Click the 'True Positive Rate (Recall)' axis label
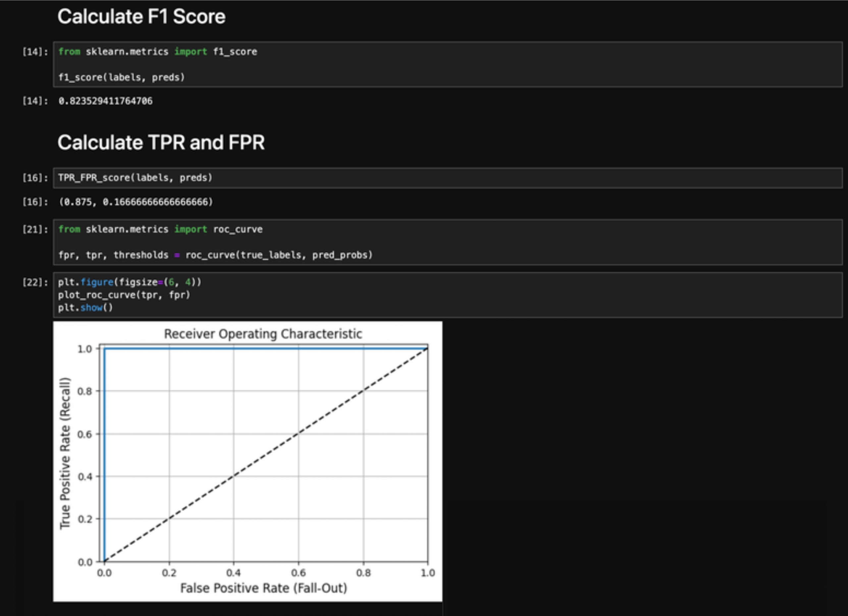Image resolution: width=848 pixels, height=616 pixels. (65, 453)
